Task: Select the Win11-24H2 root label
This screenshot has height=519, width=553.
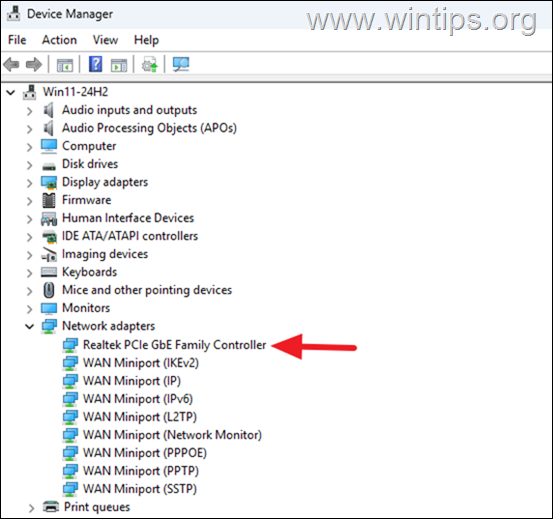Action: pyautogui.click(x=75, y=92)
